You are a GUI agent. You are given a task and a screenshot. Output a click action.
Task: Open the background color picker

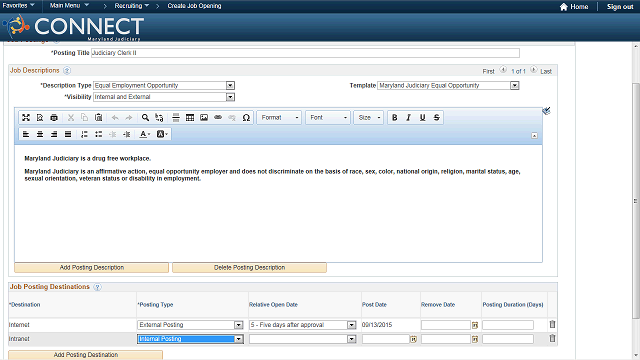click(162, 134)
